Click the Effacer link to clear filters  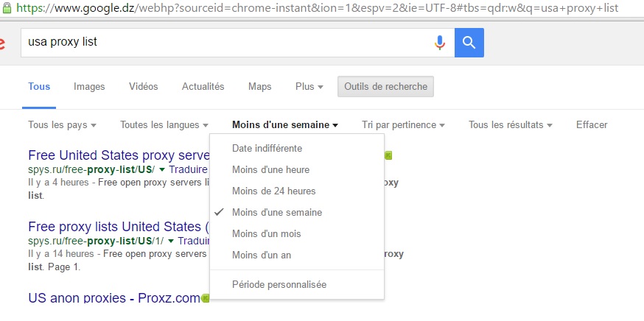pyautogui.click(x=592, y=125)
